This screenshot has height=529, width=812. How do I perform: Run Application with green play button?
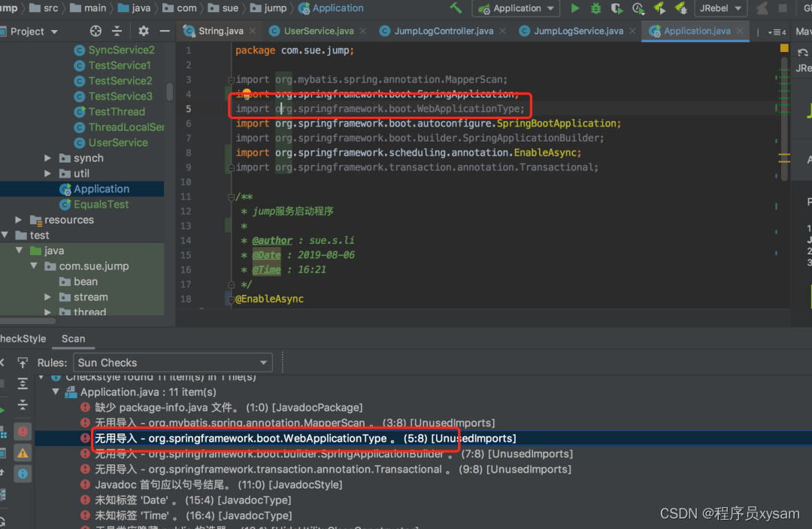(x=575, y=8)
